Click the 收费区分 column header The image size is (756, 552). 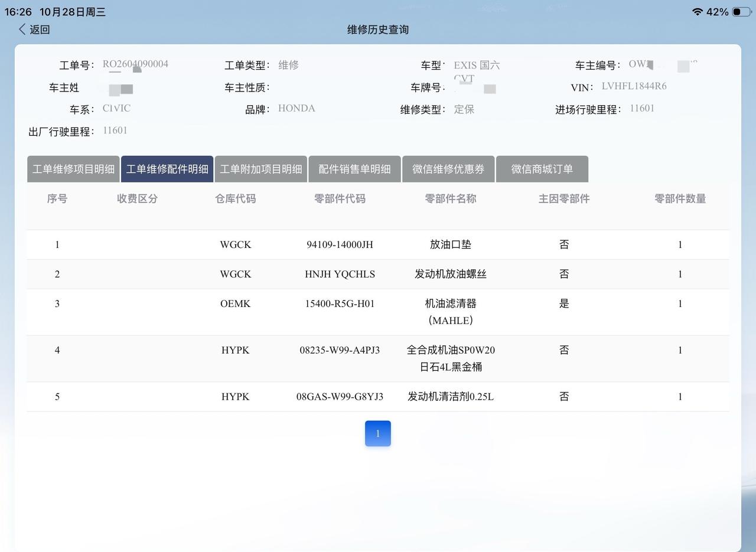coord(138,199)
